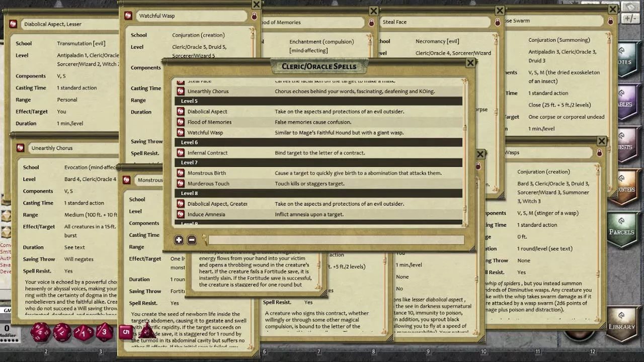Image resolution: width=644 pixels, height=362 pixels.
Task: Open the Diabolical Aspect, Greater link icon
Action: point(181,204)
